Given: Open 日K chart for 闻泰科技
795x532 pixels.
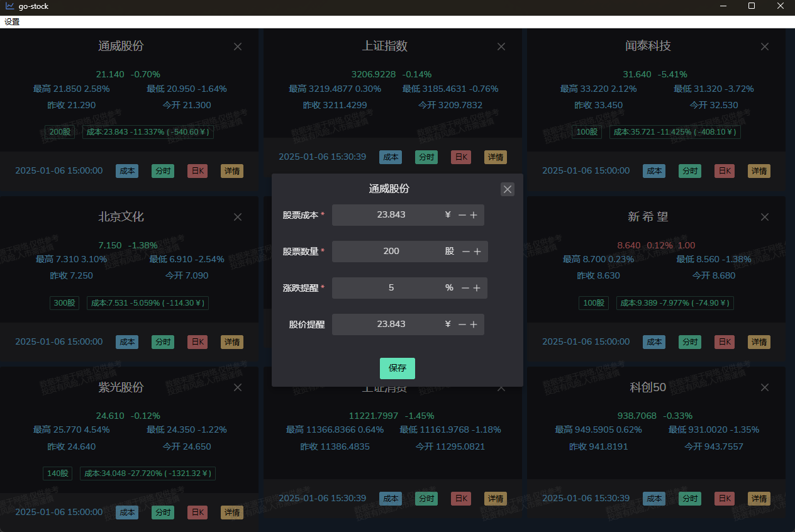Looking at the screenshot, I should [x=725, y=171].
